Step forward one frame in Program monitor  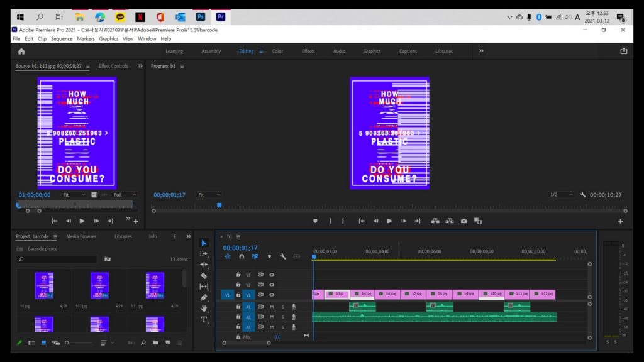pyautogui.click(x=404, y=221)
